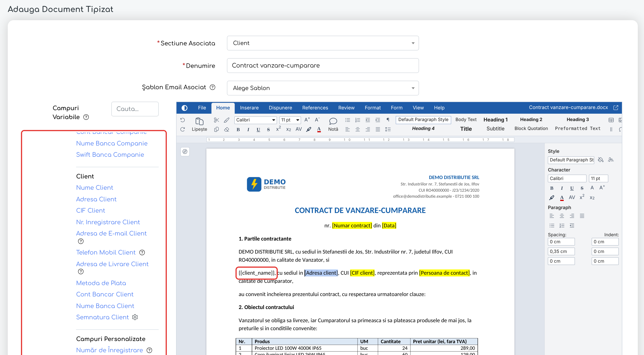644x355 pixels.
Task: Toggle bold in the editor toolbar
Action: [238, 130]
